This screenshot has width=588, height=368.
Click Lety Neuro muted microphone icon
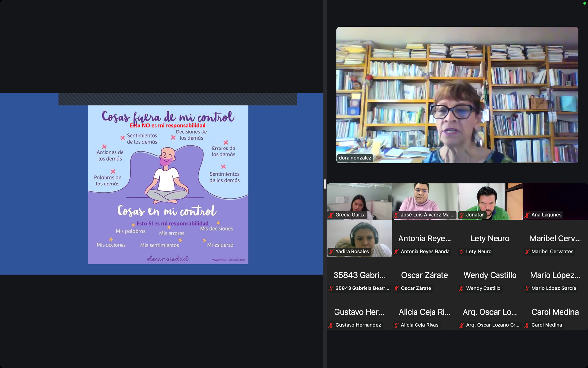tap(462, 252)
